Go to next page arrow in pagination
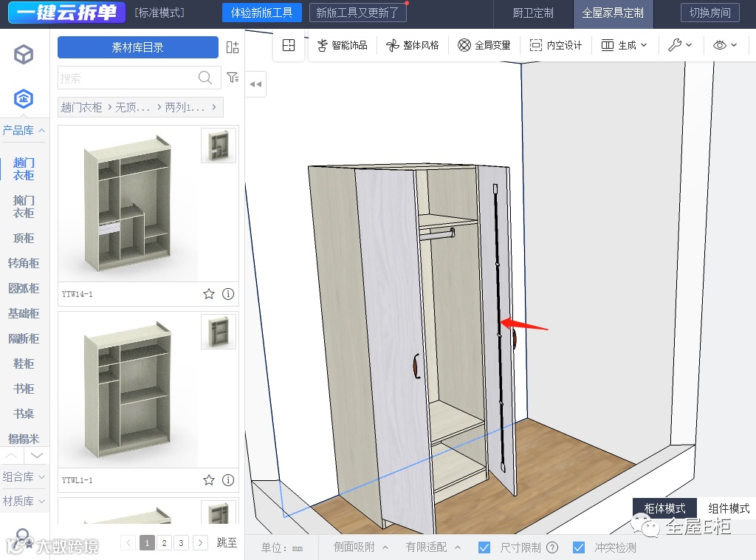Screen dimensions: 756x560 (x=201, y=542)
